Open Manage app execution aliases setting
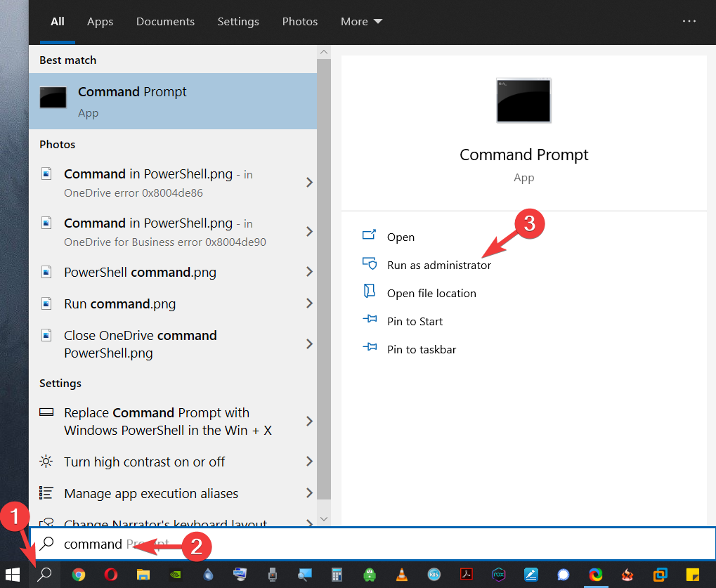The width and height of the screenshot is (716, 588). pos(173,493)
